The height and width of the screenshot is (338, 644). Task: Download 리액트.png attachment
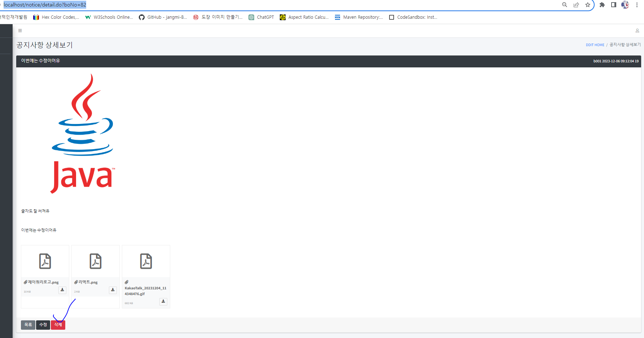tap(113, 290)
